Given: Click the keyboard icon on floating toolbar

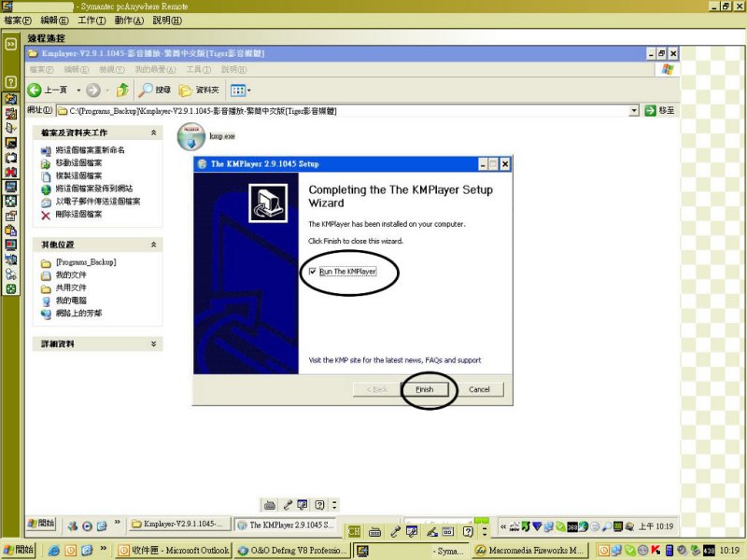Looking at the screenshot, I should [270, 505].
